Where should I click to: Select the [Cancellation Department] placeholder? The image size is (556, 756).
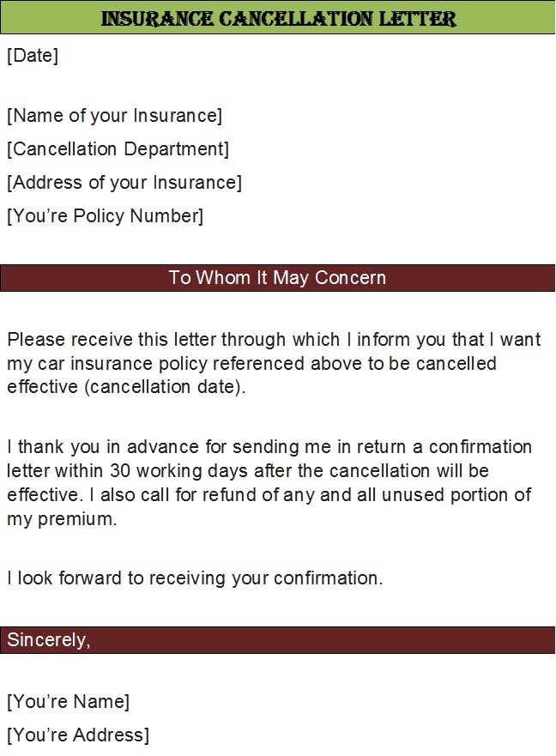pos(118,149)
